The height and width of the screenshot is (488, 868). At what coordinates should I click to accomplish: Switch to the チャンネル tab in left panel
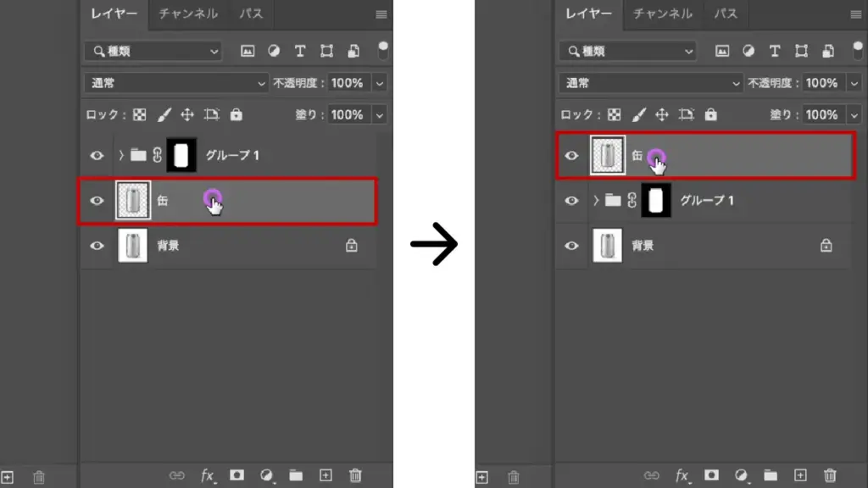coord(188,14)
